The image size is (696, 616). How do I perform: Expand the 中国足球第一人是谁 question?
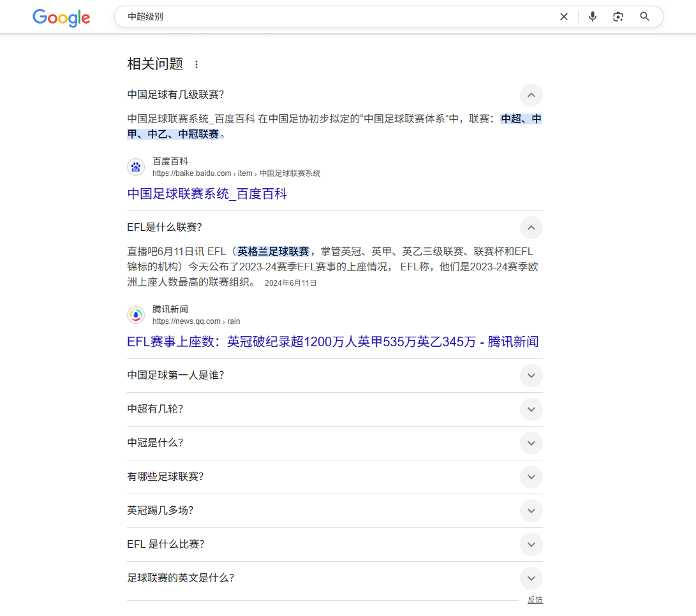click(x=531, y=376)
